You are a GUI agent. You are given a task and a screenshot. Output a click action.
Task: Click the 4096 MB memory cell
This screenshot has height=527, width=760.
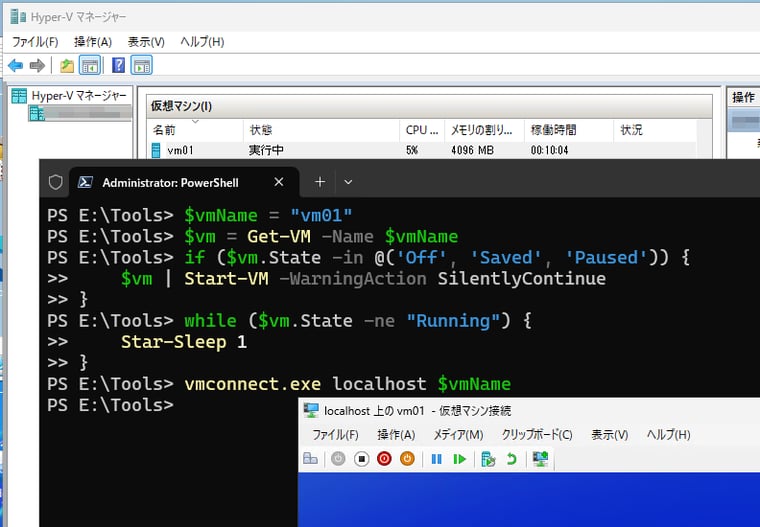472,150
